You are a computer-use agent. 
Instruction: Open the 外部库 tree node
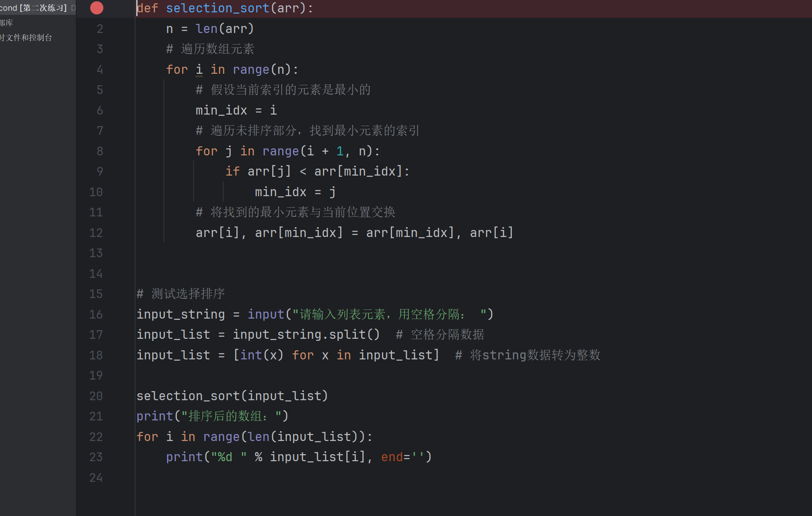click(x=7, y=23)
